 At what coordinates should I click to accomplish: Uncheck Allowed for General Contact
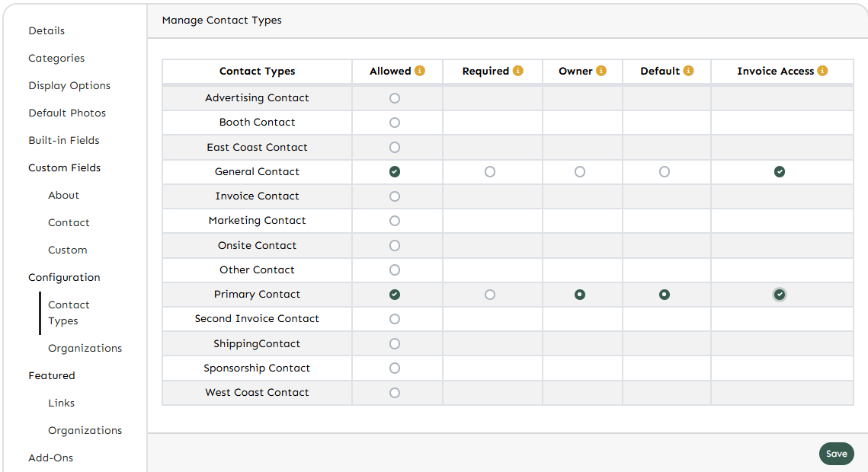(x=394, y=172)
